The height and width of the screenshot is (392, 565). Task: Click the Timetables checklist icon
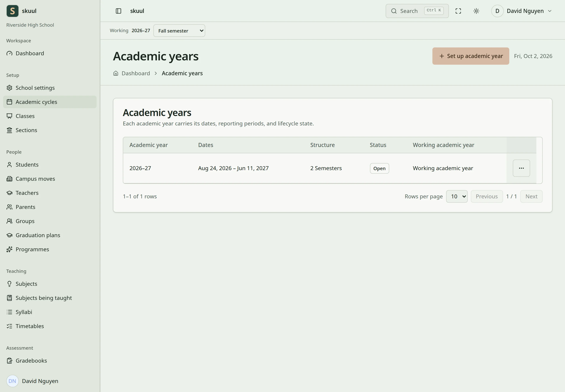(x=9, y=326)
